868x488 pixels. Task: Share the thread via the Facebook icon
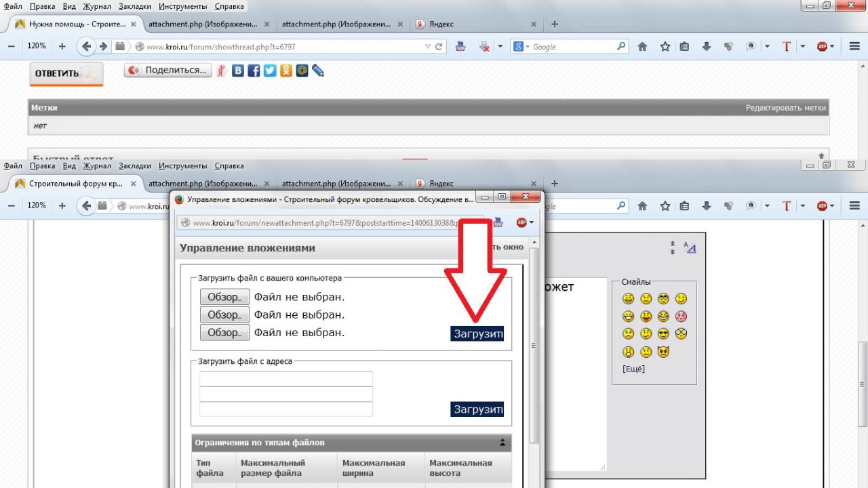click(254, 70)
